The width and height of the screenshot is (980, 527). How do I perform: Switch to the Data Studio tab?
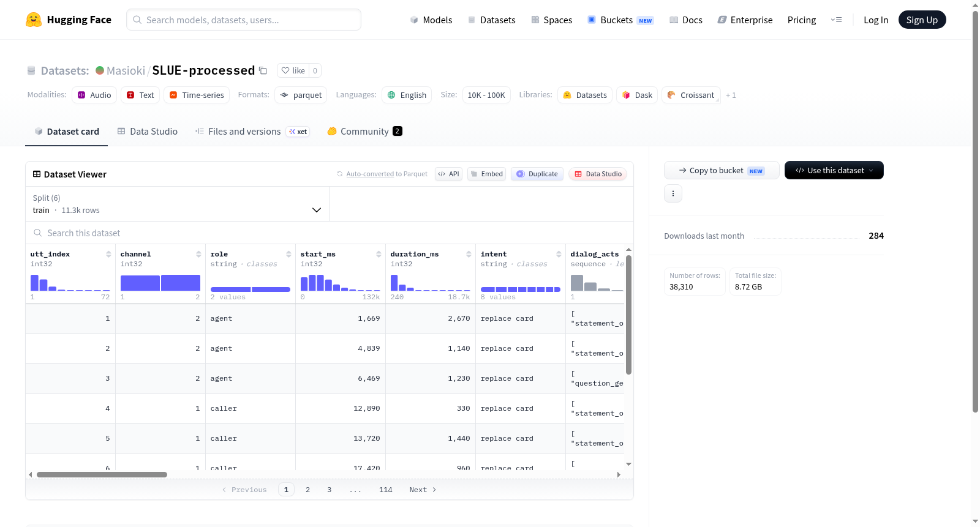click(148, 131)
